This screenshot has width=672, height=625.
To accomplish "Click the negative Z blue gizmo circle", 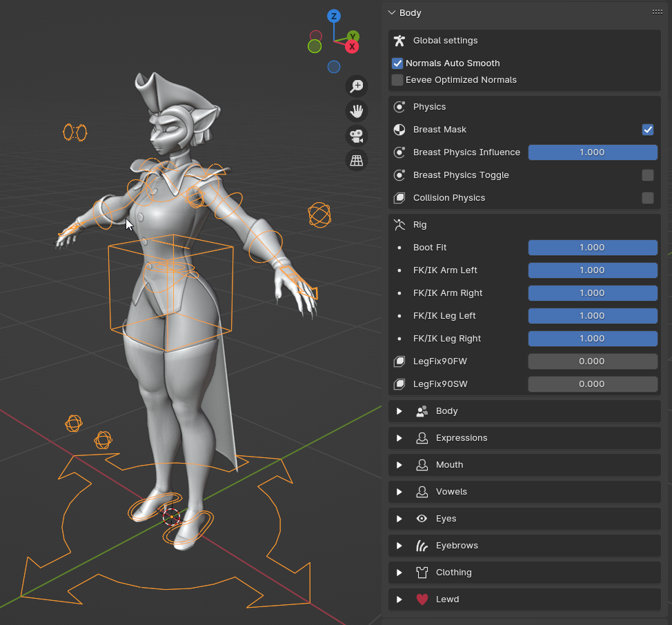I will click(334, 67).
